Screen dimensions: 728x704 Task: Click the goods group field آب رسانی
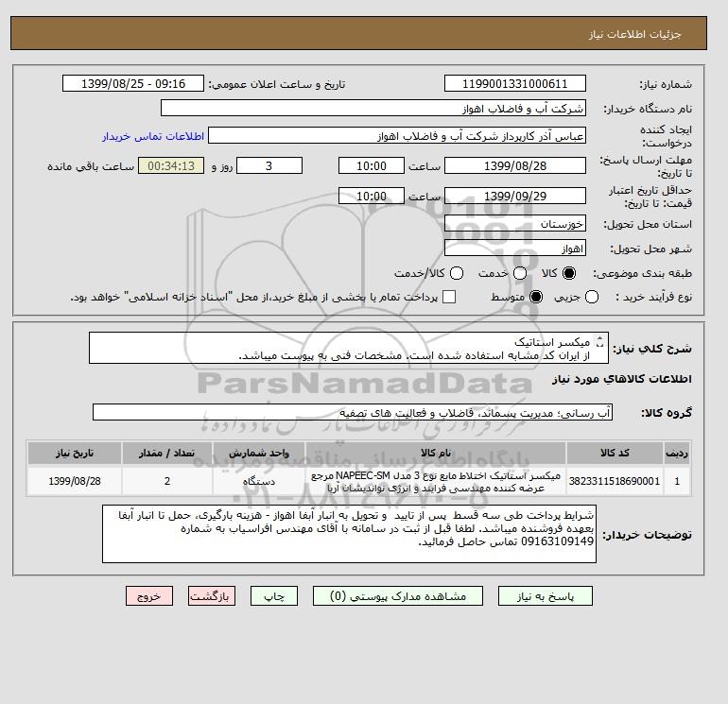click(x=353, y=412)
